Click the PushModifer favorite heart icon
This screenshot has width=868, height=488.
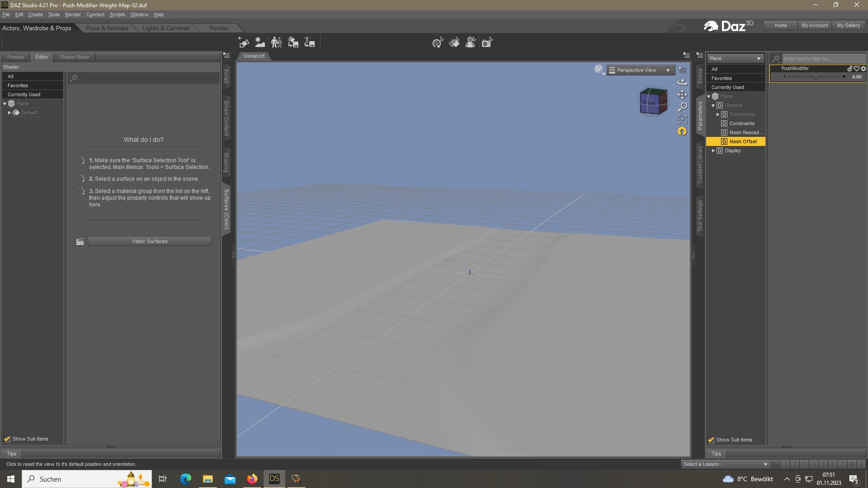click(857, 69)
